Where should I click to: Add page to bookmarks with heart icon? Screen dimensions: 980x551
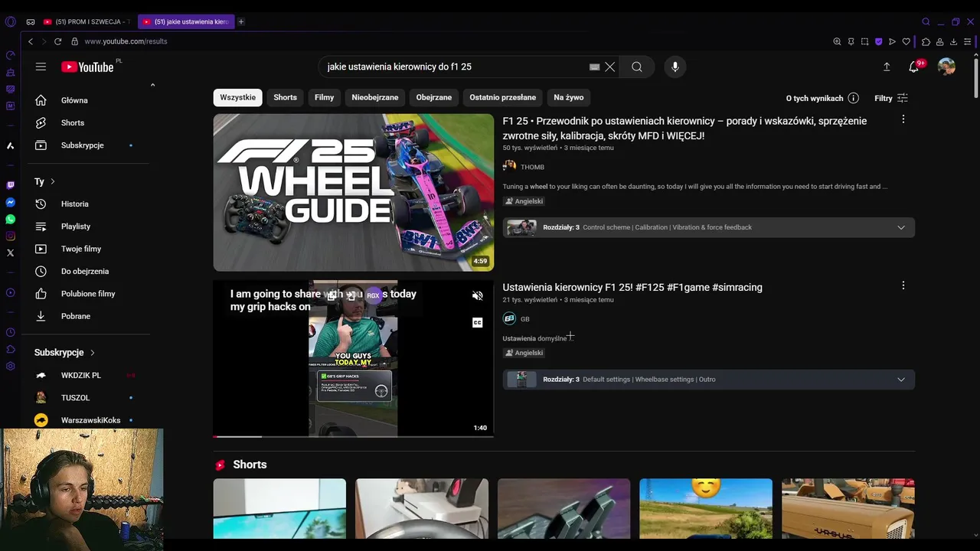pyautogui.click(x=906, y=41)
